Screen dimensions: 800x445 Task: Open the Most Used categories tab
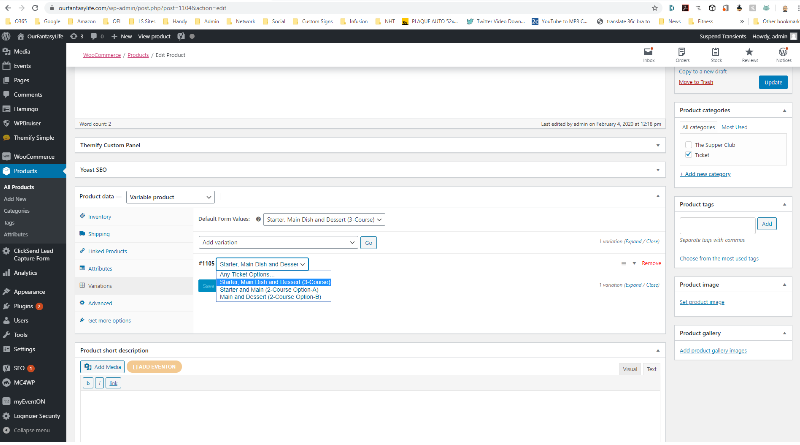tap(734, 128)
